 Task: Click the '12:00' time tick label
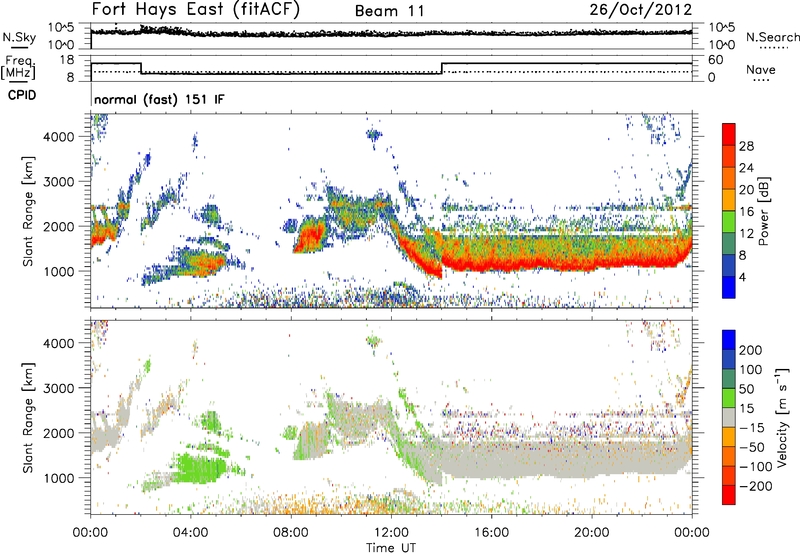click(391, 533)
